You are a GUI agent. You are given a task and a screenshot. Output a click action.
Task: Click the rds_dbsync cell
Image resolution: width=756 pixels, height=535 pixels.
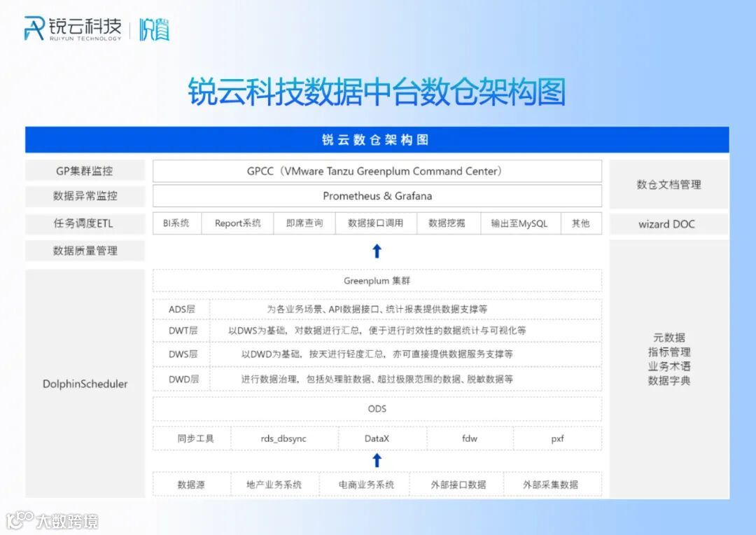click(283, 438)
